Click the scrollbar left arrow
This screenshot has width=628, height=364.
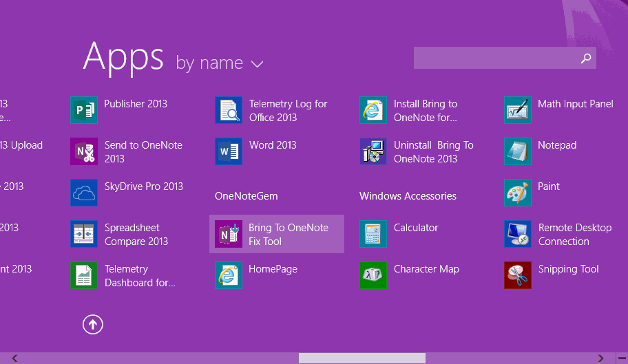(14, 358)
